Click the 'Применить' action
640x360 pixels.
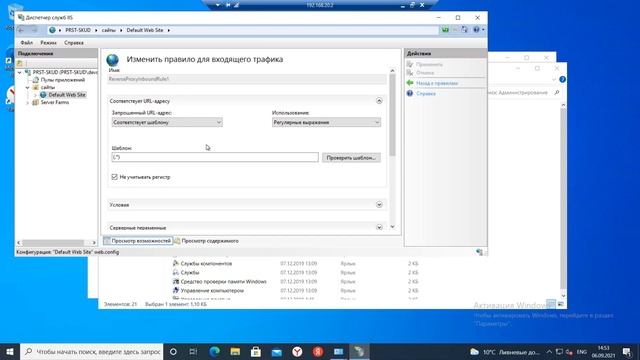[429, 64]
